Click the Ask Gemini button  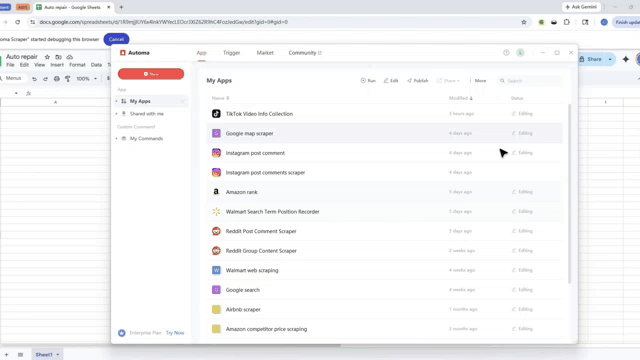581,7
